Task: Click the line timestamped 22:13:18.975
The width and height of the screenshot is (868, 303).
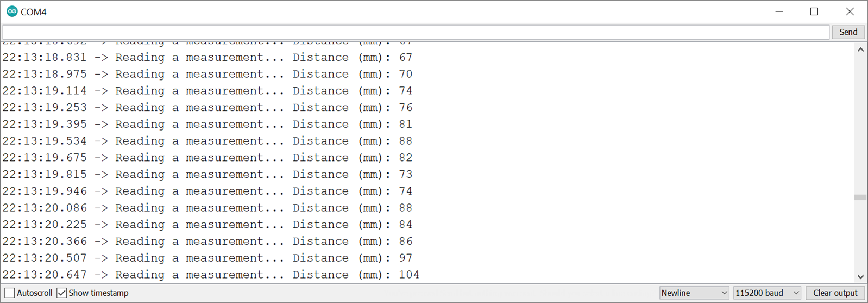Action: (207, 74)
